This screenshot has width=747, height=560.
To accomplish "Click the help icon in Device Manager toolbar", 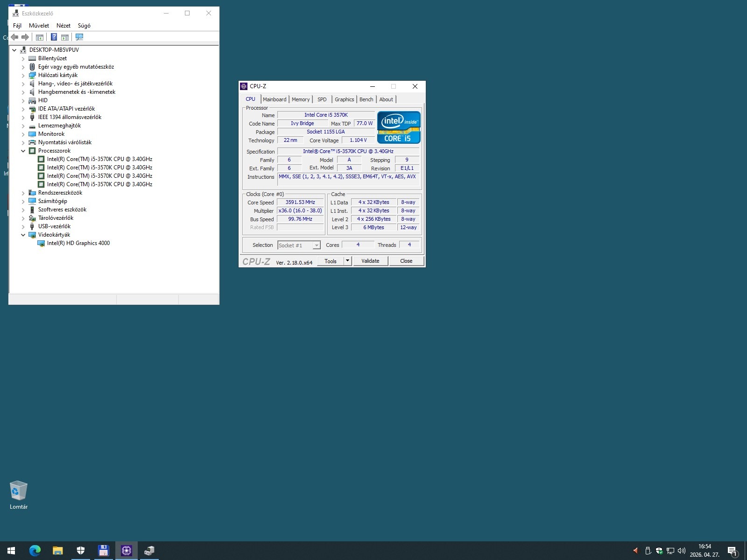I will [54, 37].
